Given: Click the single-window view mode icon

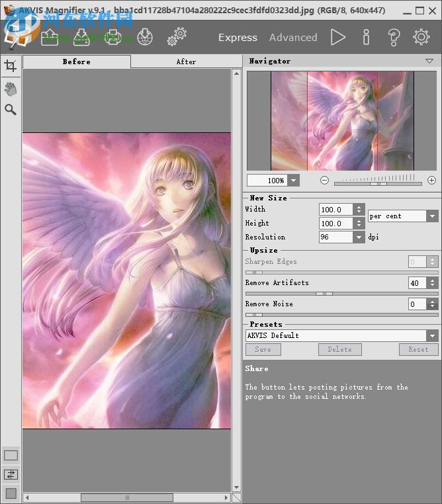Looking at the screenshot, I should coord(11,455).
